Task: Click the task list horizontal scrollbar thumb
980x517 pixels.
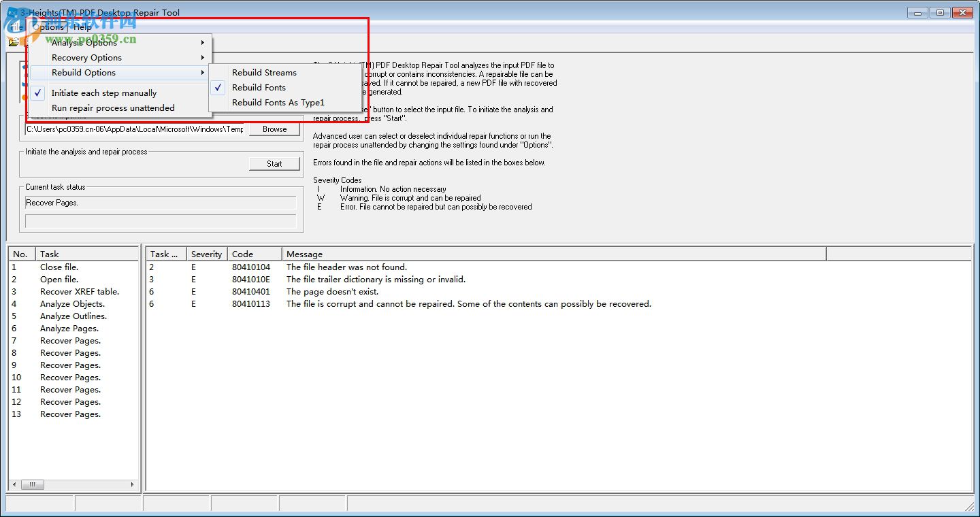Action: pyautogui.click(x=32, y=485)
